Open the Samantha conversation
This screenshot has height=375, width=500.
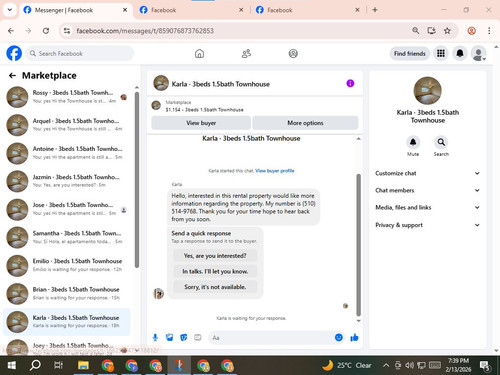67,237
